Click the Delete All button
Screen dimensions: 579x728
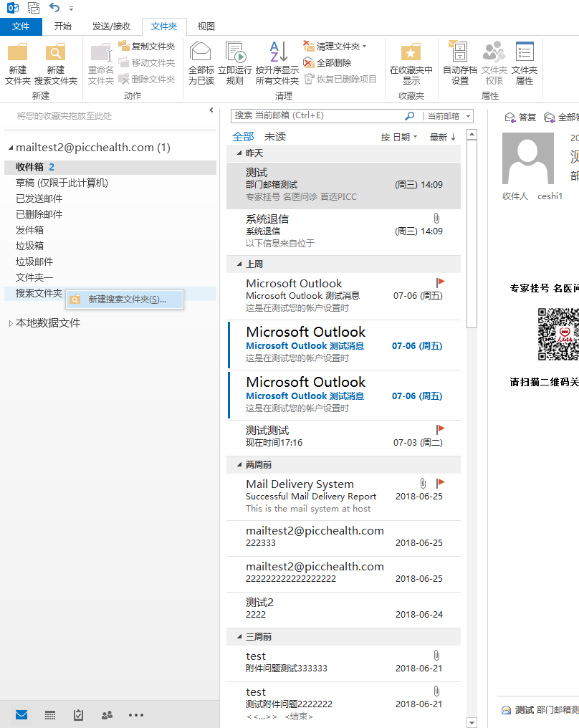tap(328, 63)
